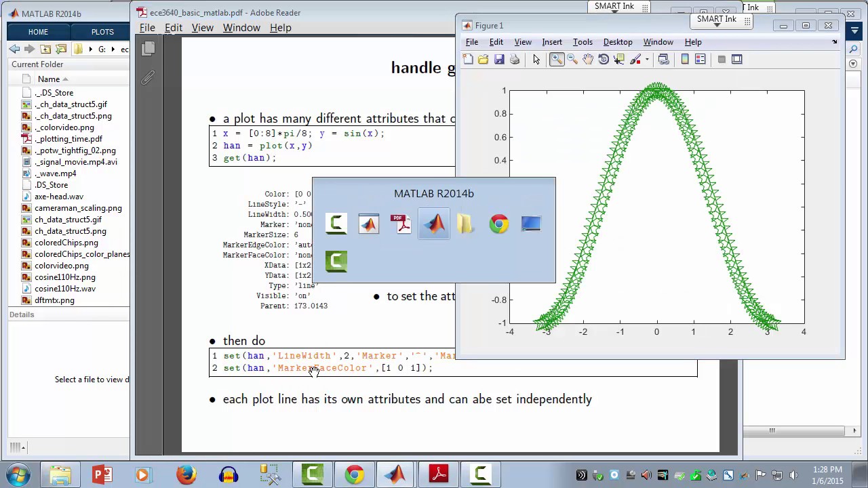
Task: Click the Open File icon in Figure 1 toolbar
Action: pos(483,60)
